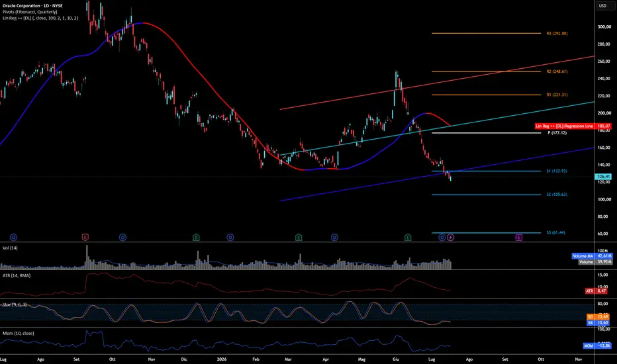Click Nov at the far right of time axis
This screenshot has height=364, width=617.
click(579, 359)
